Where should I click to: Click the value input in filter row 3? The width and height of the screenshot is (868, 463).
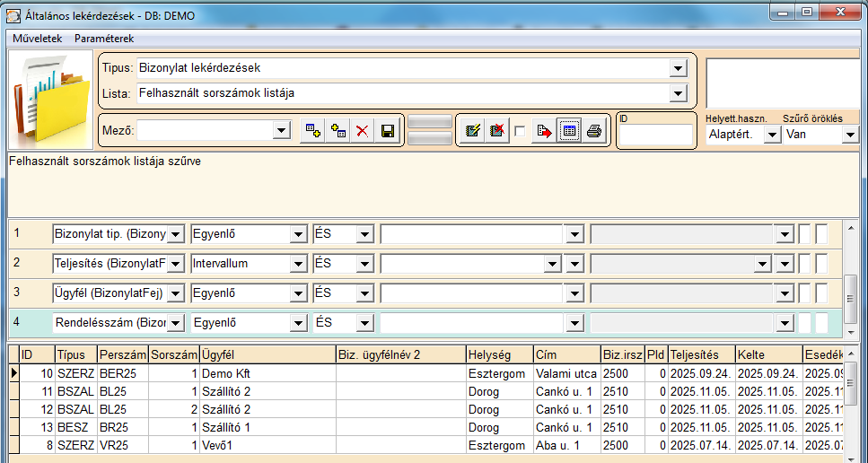pos(472,293)
